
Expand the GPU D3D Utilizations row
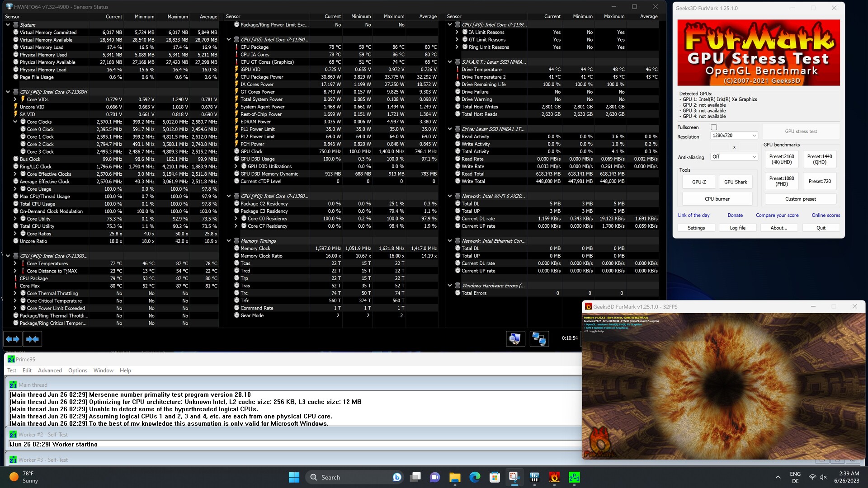click(x=236, y=166)
